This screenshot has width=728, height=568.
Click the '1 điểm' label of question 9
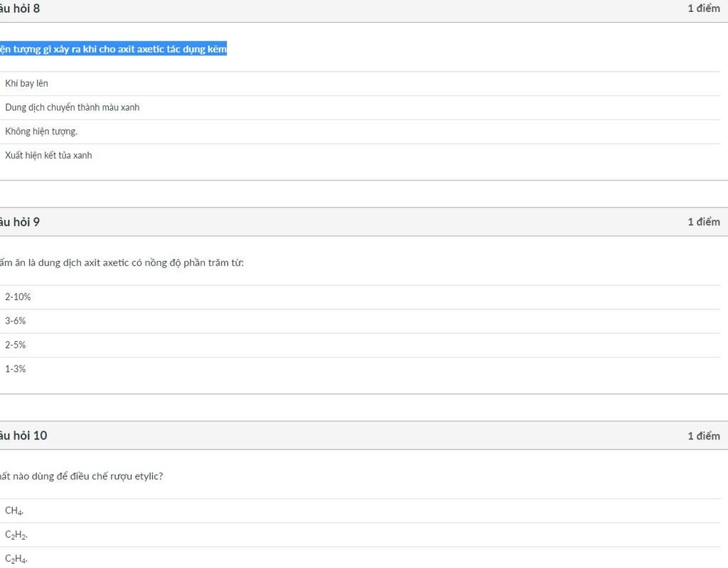(703, 222)
